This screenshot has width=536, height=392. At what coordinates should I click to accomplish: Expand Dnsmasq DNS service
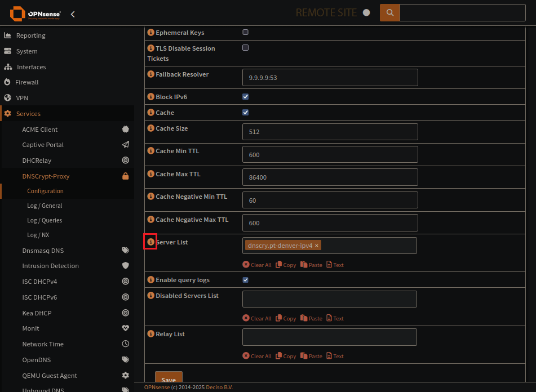tap(43, 251)
